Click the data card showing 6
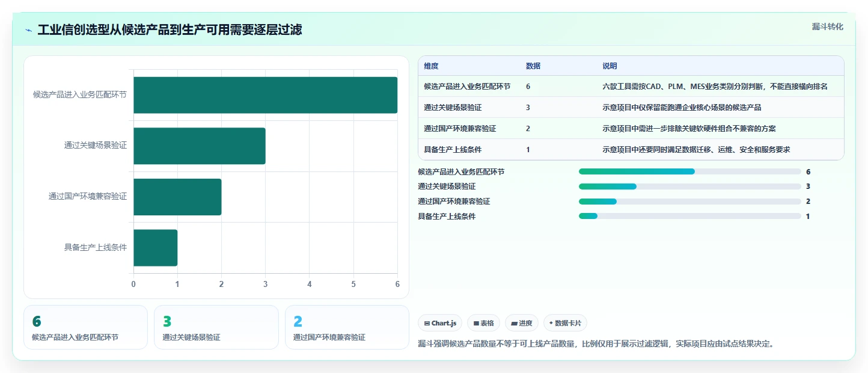Image resolution: width=868 pixels, height=373 pixels. coord(85,327)
